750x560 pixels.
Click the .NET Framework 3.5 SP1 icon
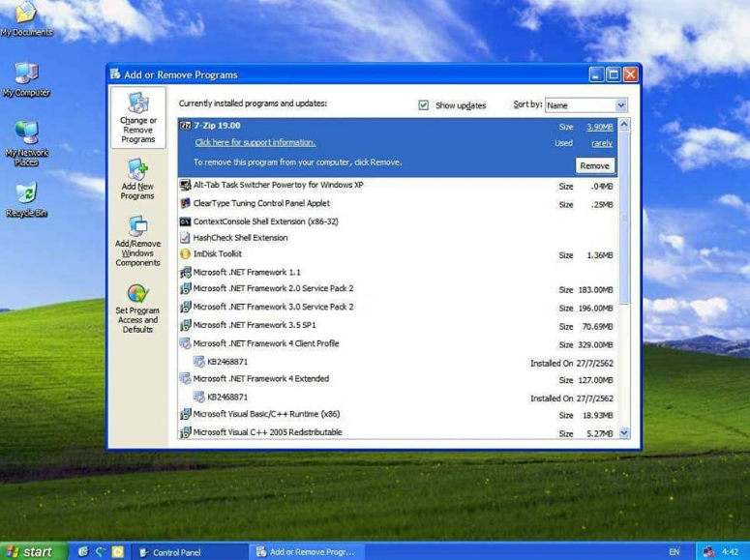click(185, 325)
